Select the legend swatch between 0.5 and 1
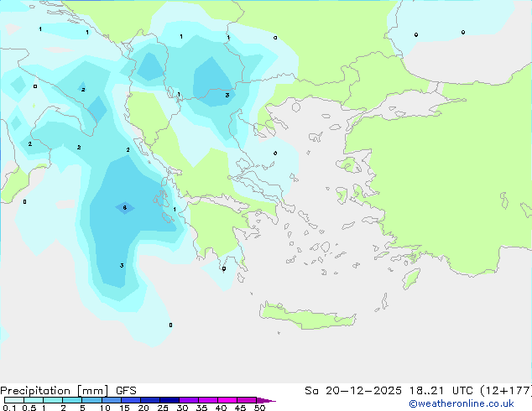 point(34,400)
